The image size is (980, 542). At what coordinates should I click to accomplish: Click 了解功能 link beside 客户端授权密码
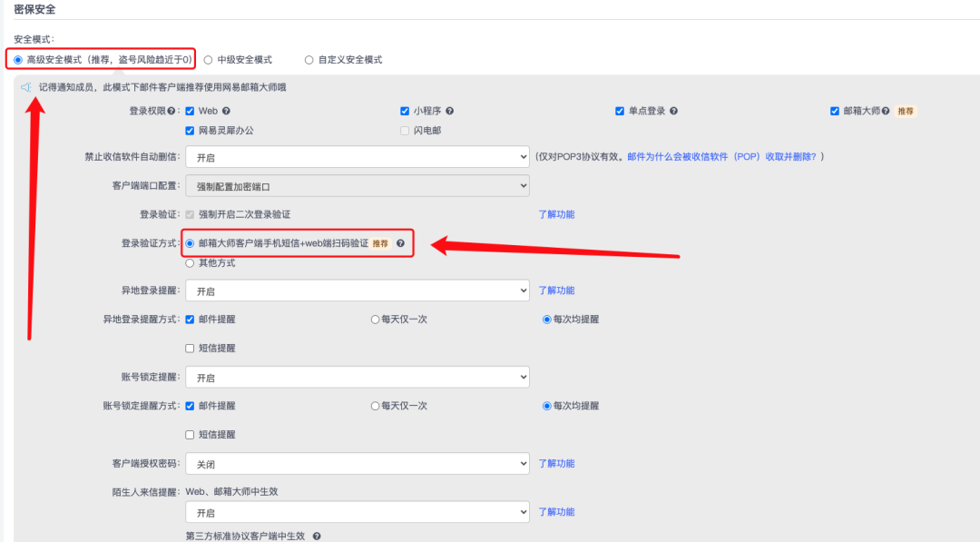tap(556, 464)
